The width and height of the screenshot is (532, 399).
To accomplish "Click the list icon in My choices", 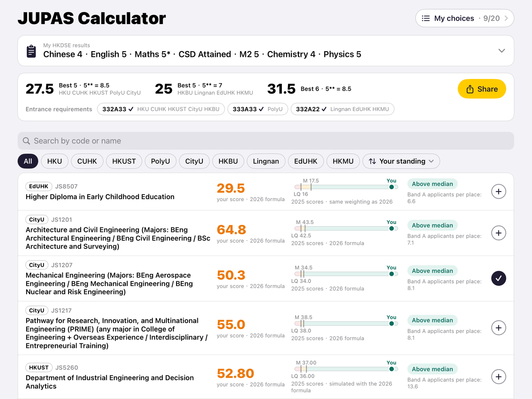I will coord(426,18).
